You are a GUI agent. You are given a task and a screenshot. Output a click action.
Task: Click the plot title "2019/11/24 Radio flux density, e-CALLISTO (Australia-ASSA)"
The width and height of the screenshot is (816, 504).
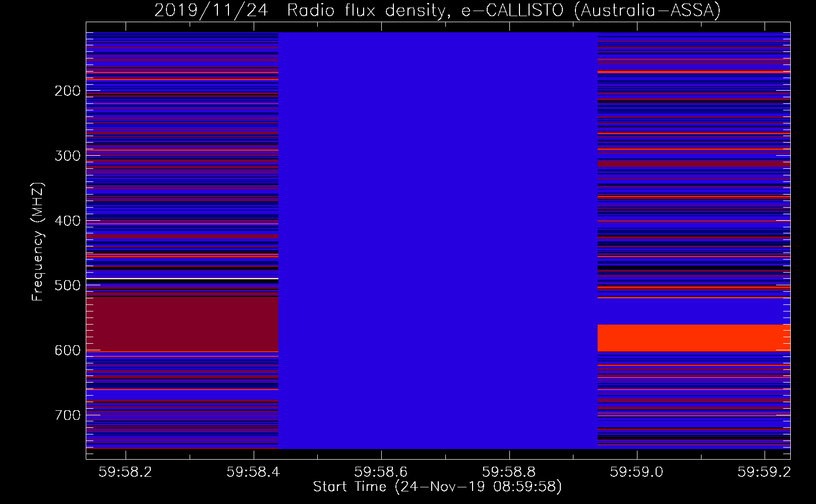pos(437,11)
